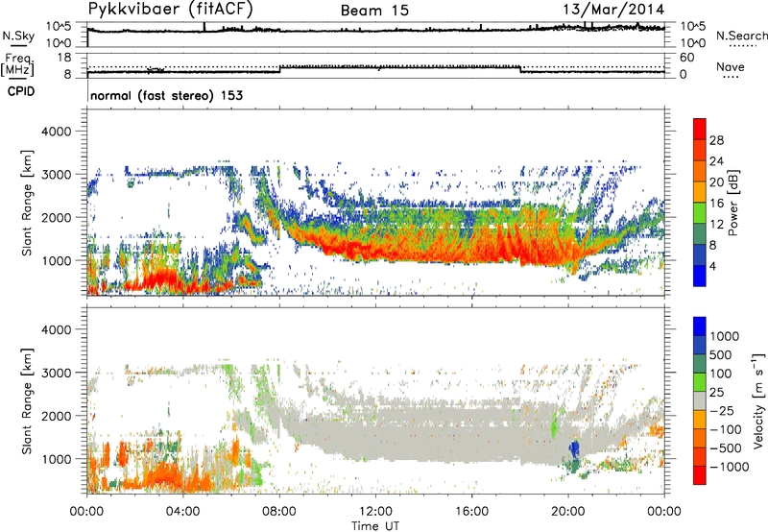Click the title 'Pykkvibaer (fitACF)'
This screenshot has width=768, height=532.
pyautogui.click(x=171, y=9)
